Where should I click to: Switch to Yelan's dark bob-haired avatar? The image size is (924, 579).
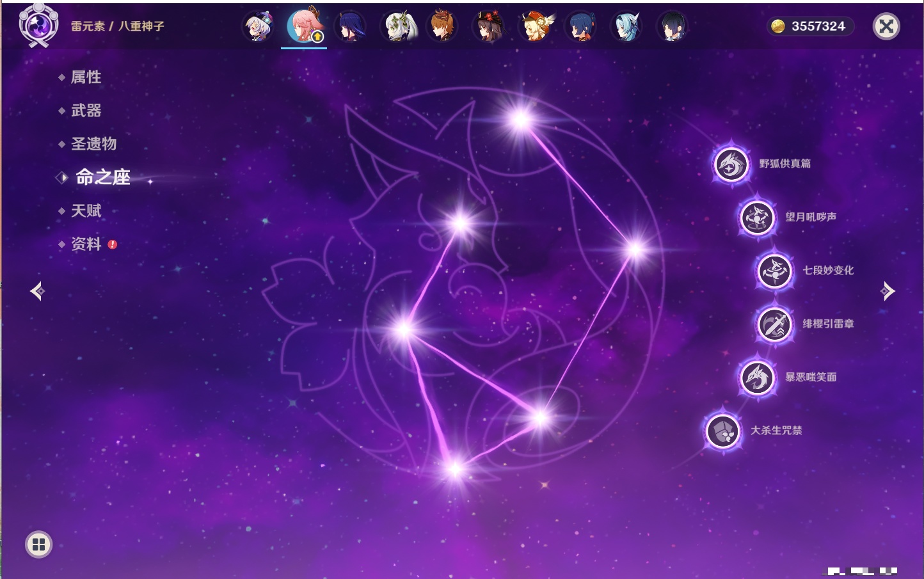click(672, 27)
